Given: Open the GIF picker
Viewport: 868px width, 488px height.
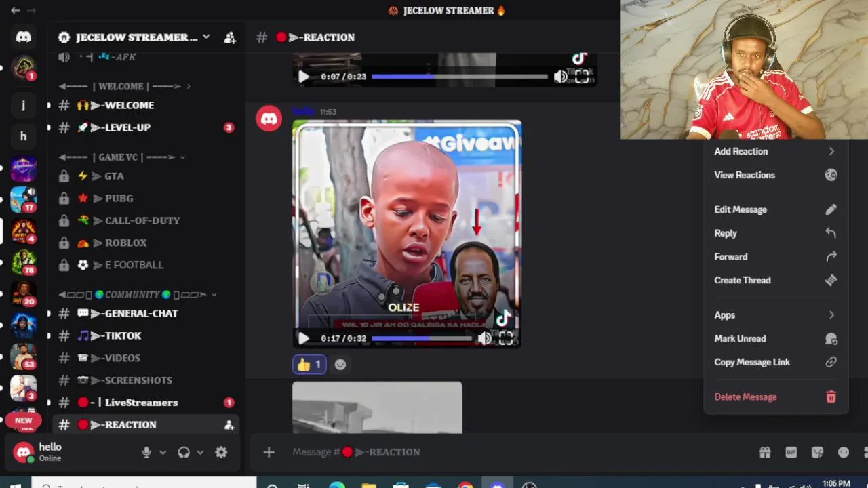Looking at the screenshot, I should 791,452.
